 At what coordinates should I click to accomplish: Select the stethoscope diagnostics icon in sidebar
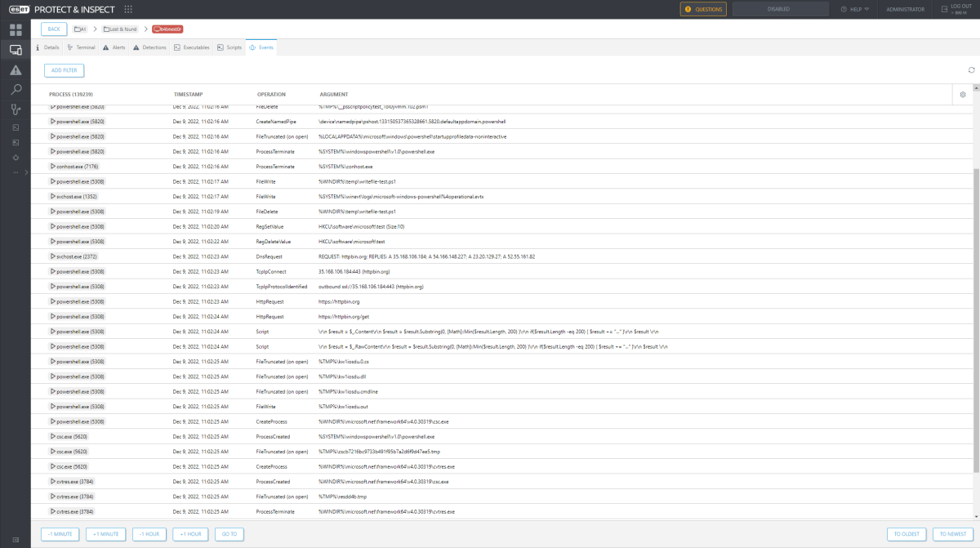(15, 109)
